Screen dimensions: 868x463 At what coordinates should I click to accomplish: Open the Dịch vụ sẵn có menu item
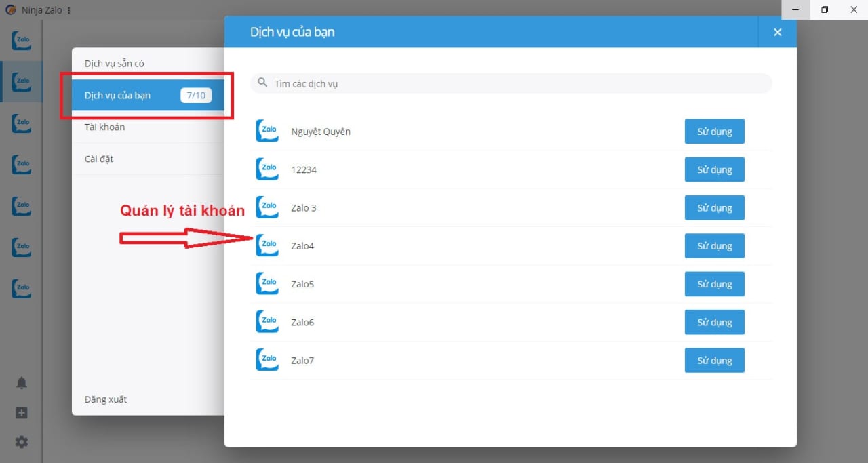pyautogui.click(x=148, y=64)
